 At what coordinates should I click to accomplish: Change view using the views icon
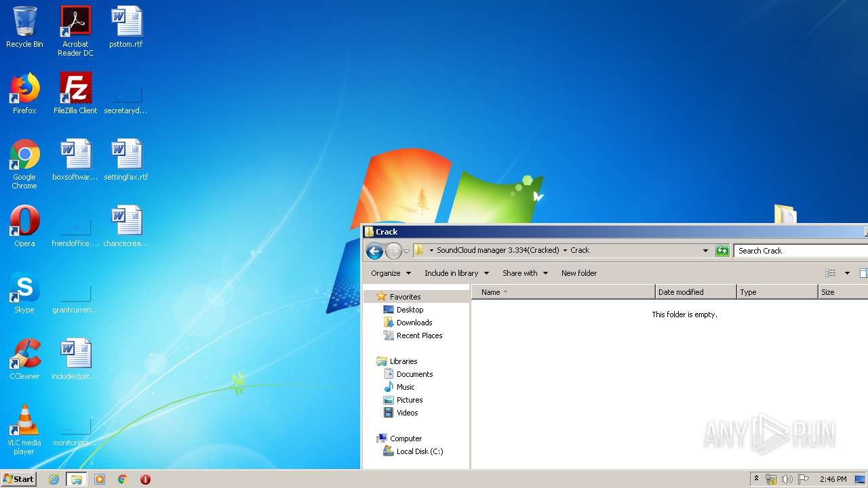[831, 273]
